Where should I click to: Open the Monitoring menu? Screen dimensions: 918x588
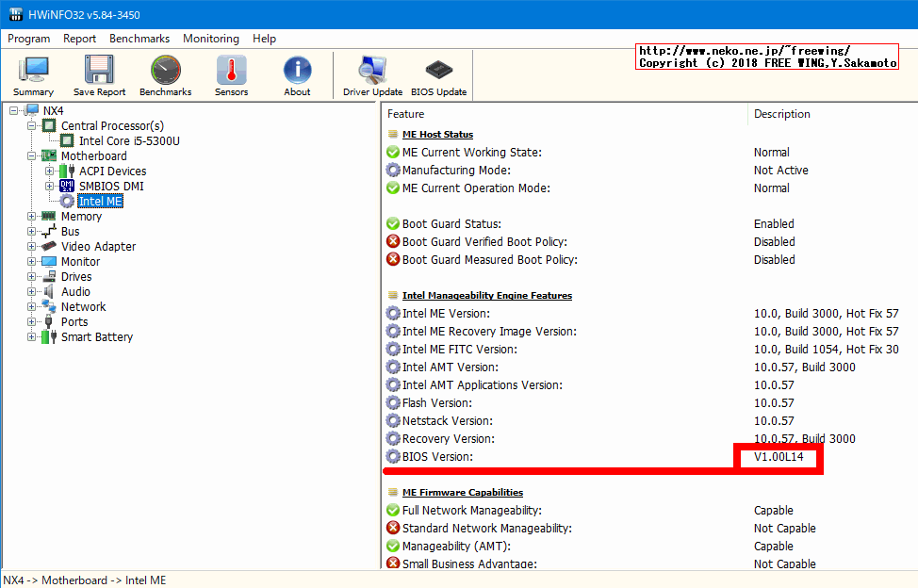coord(210,39)
